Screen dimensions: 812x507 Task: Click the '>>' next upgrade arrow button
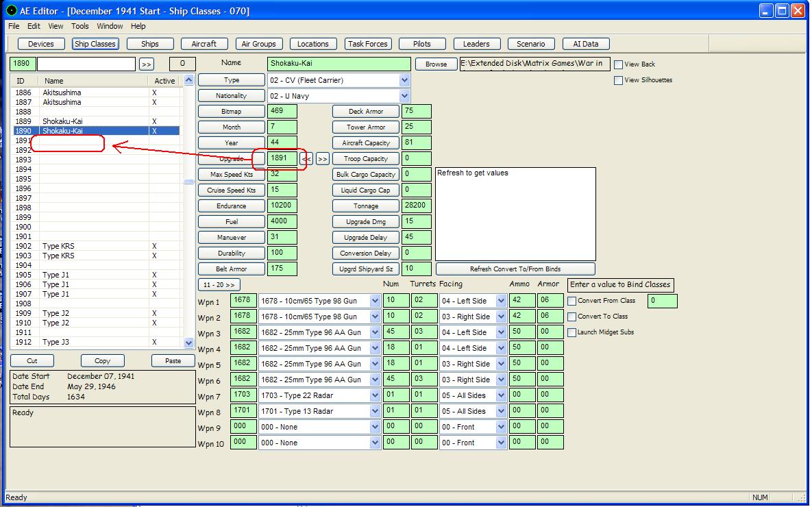tap(322, 159)
